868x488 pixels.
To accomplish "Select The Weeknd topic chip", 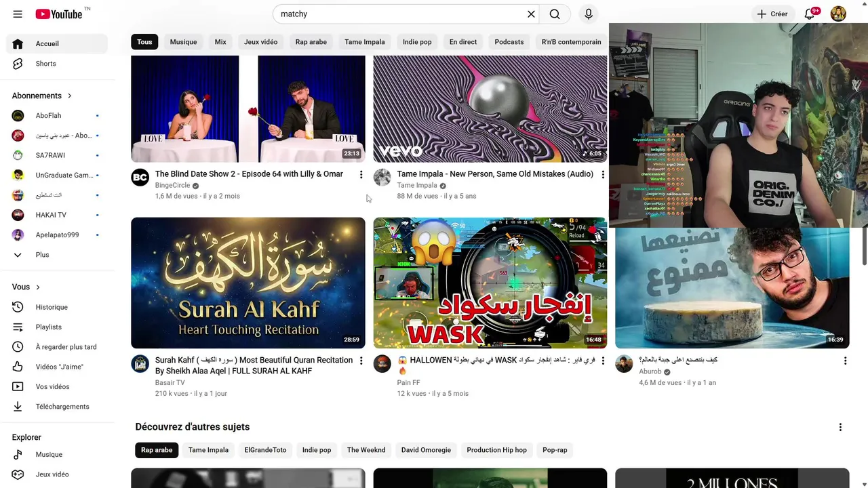I will tap(366, 450).
